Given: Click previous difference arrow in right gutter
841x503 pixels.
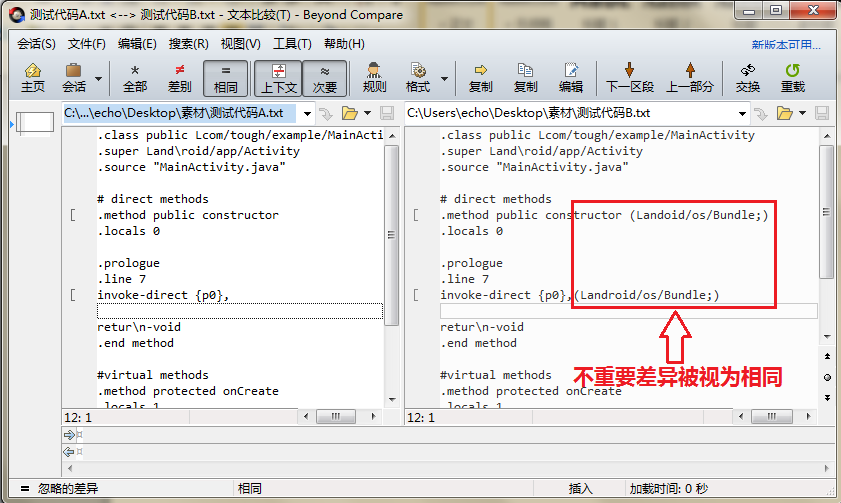Looking at the screenshot, I should (827, 357).
